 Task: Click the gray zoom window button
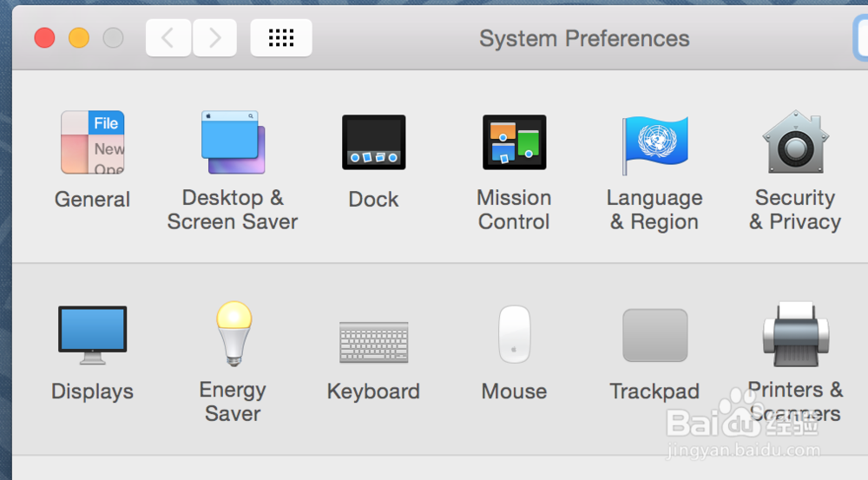click(113, 38)
